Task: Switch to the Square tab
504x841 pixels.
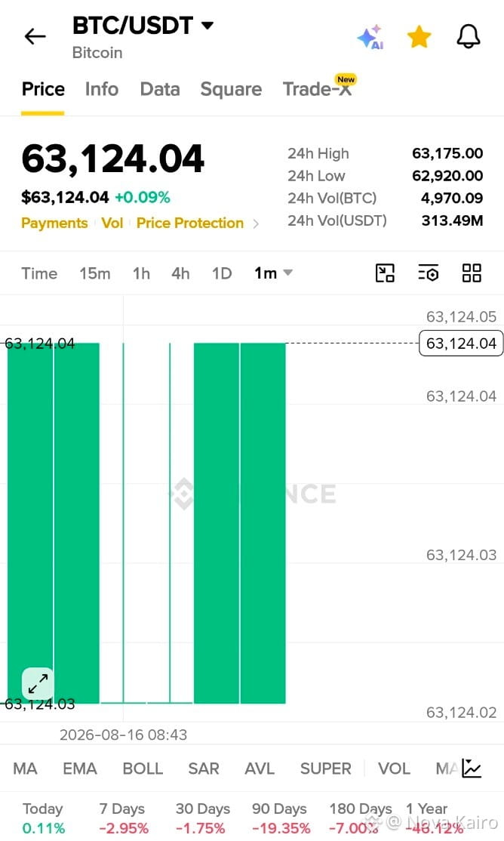Action: (231, 89)
